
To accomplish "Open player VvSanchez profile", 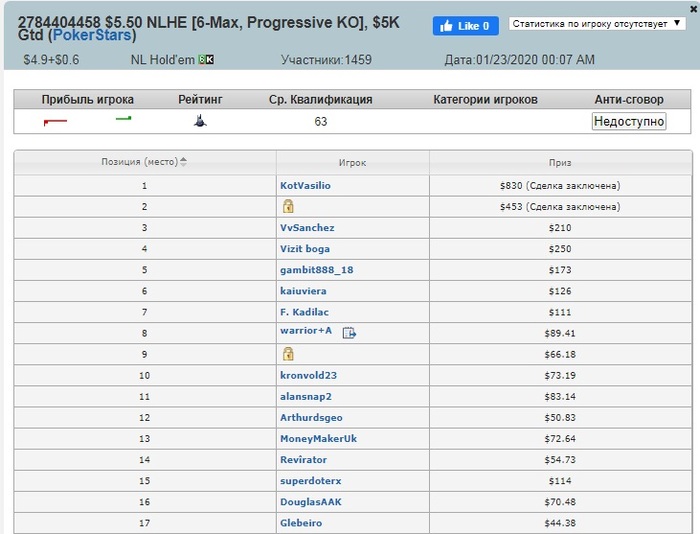I will (x=307, y=228).
